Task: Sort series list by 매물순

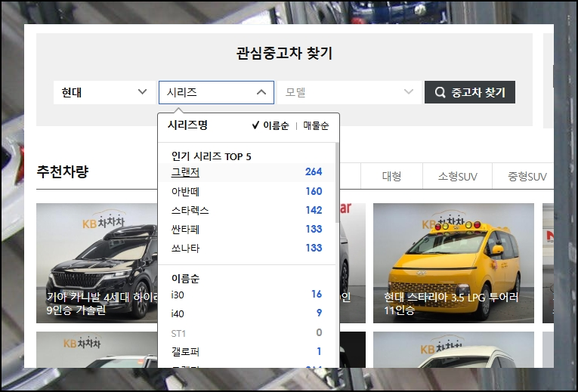Action: click(316, 125)
